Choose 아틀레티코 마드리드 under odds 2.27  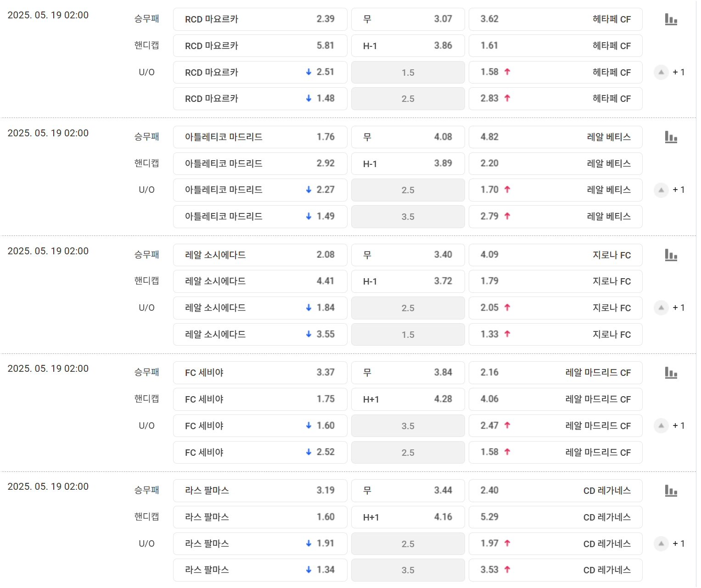pyautogui.click(x=260, y=190)
